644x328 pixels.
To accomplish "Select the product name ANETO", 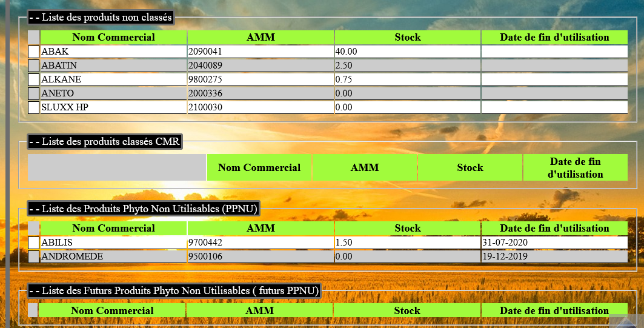I will point(58,93).
